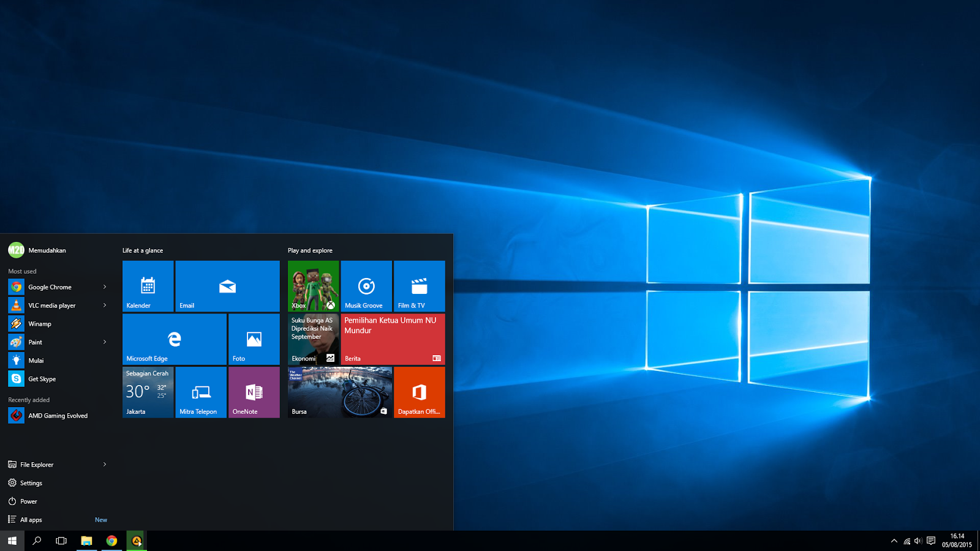Screen dimensions: 980x551
Task: Open the Email tile
Action: tap(227, 286)
